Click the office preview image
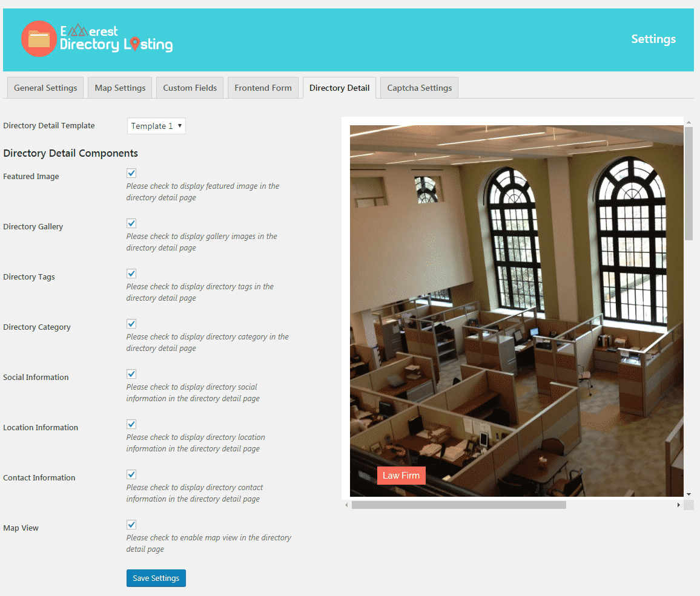The image size is (700, 596). tap(517, 311)
